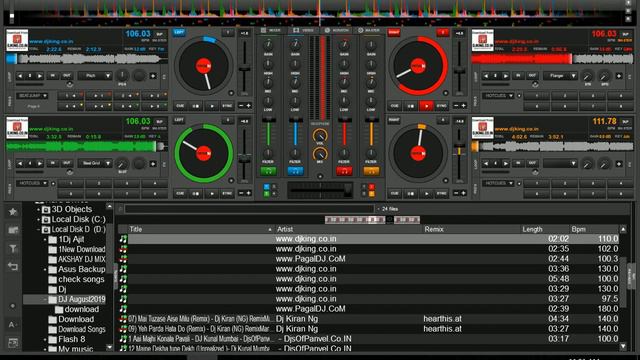Collapse the DJ August2019 folder node
Viewport: 640px width, 360px height.
(x=45, y=299)
